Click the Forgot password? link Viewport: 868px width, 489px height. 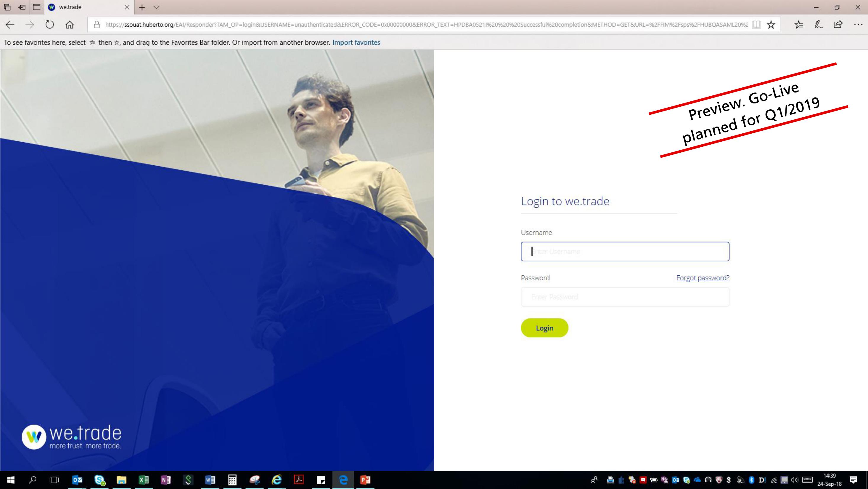tap(702, 278)
